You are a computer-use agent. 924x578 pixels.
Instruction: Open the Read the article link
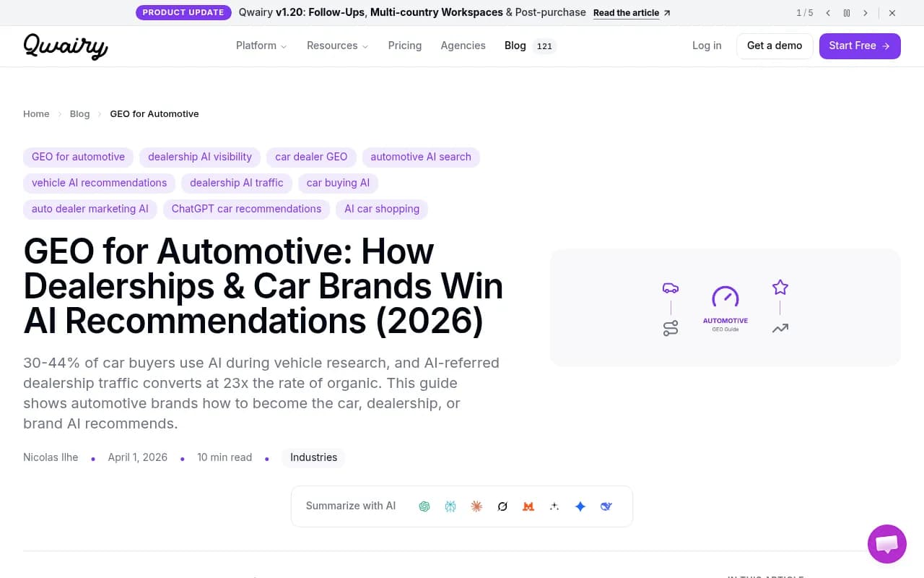click(632, 13)
